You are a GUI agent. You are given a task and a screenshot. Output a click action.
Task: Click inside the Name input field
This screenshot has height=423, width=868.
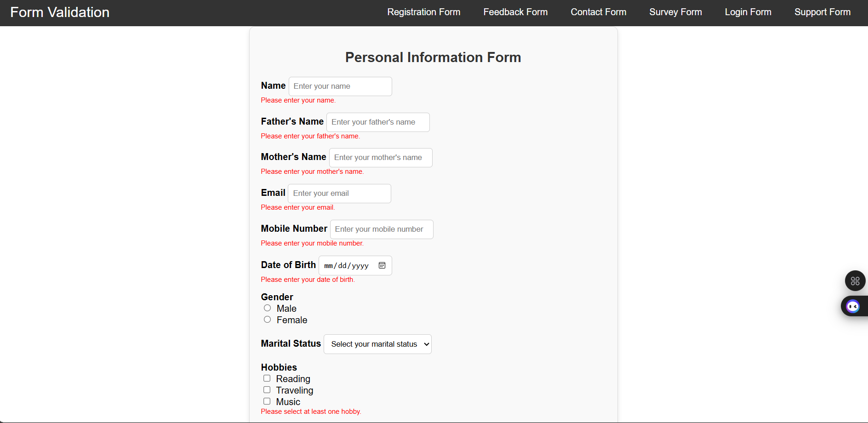coord(340,86)
